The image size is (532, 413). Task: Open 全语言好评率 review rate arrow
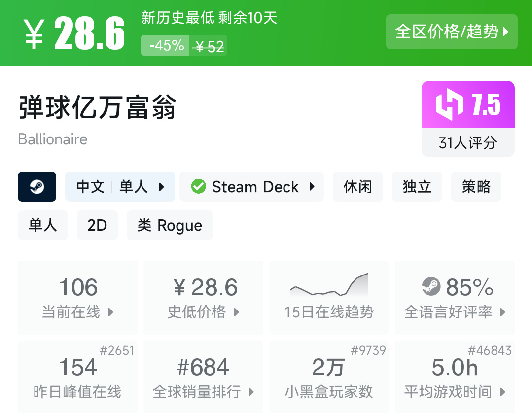pos(503,312)
